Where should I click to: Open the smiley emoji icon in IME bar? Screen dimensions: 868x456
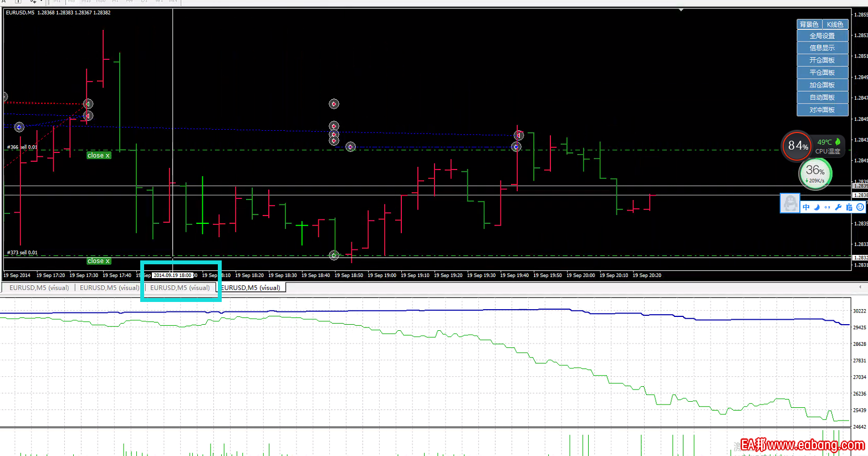(x=860, y=207)
